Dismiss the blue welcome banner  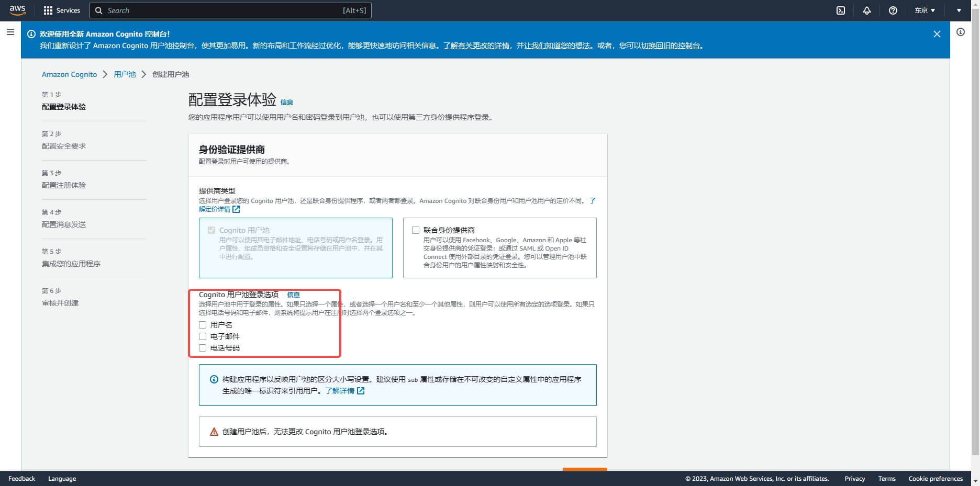coord(937,34)
